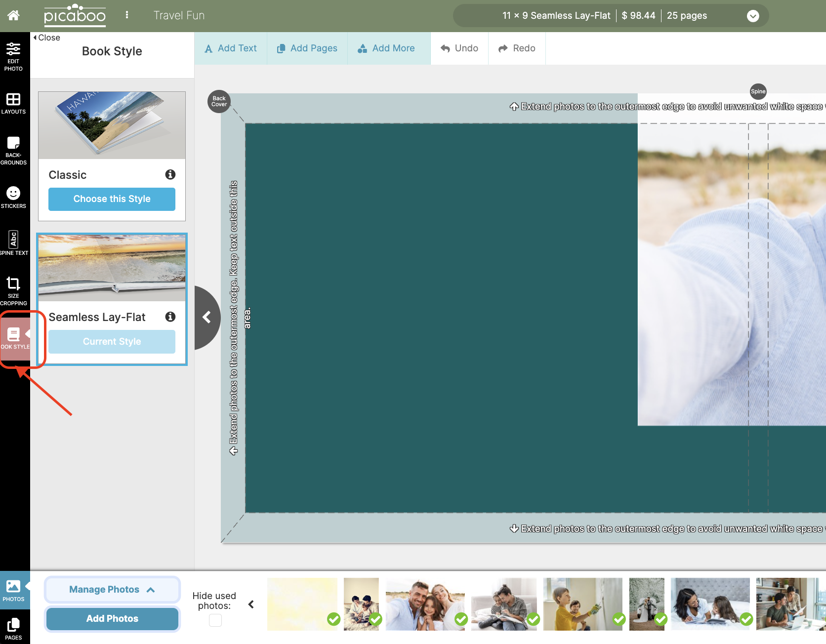This screenshot has height=644, width=826.
Task: Click the Seamless Lay-Flat preview image
Action: [x=112, y=268]
